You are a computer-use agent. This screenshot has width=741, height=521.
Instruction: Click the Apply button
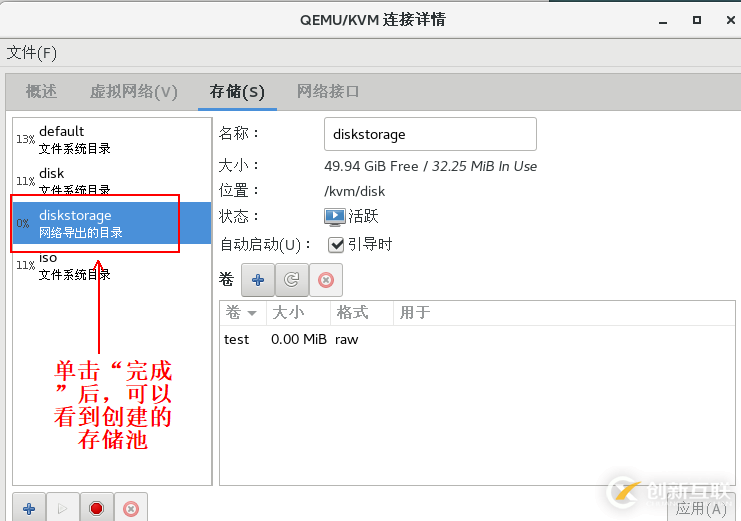click(702, 508)
